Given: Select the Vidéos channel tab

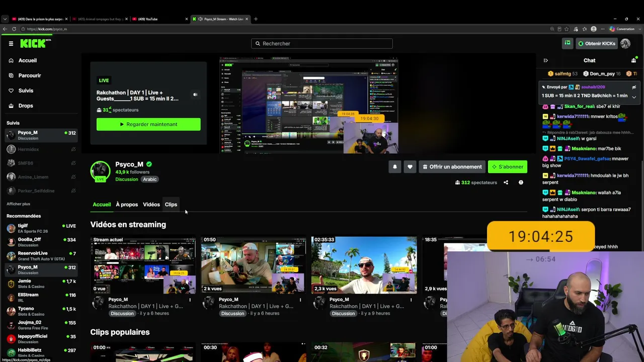Looking at the screenshot, I should (x=151, y=205).
